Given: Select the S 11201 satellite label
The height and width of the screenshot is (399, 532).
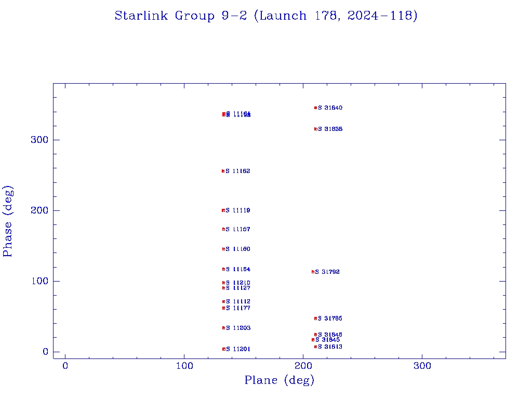Looking at the screenshot, I should 238,349.
